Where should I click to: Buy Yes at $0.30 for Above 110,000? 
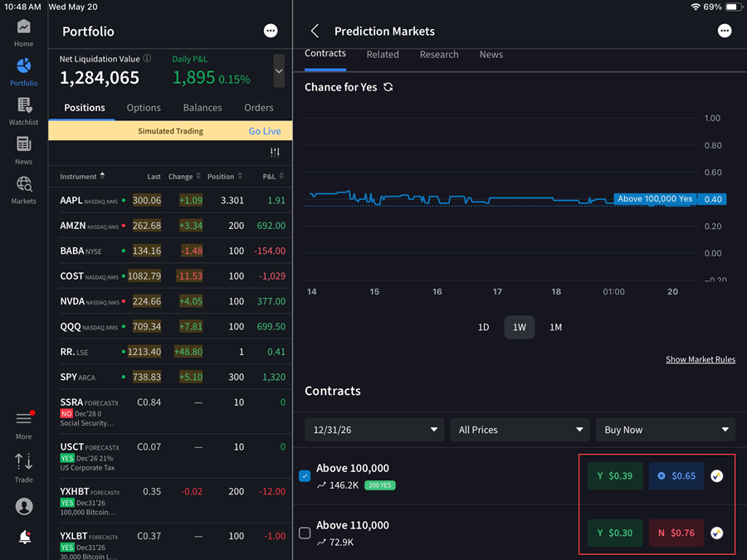pos(615,533)
